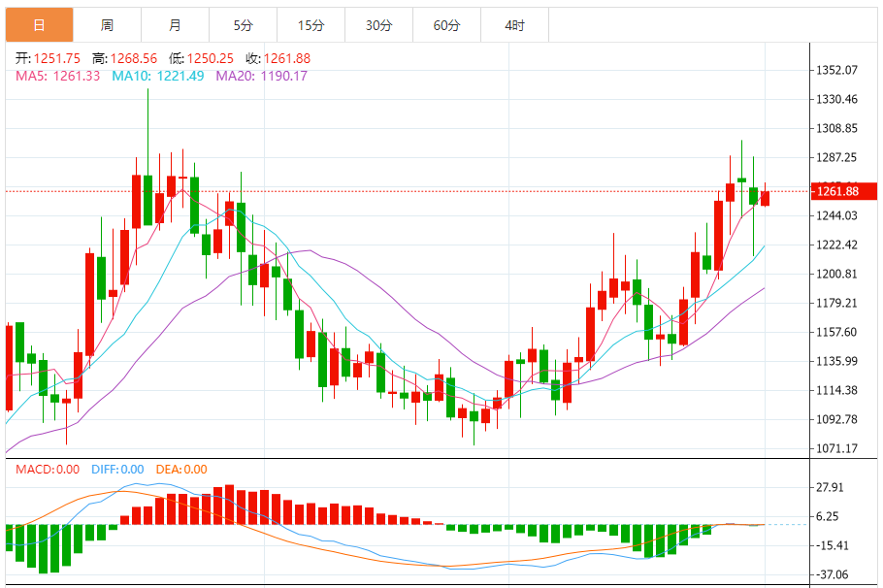Click the 1308.85 price axis label
Viewport: 883px width, 588px height.
836,128
